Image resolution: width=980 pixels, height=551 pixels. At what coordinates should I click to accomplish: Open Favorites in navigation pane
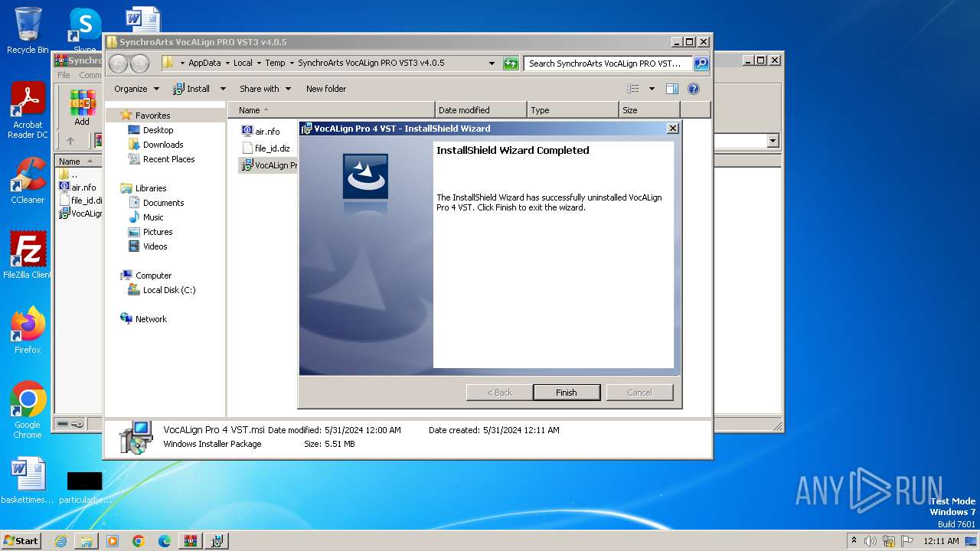coord(152,116)
